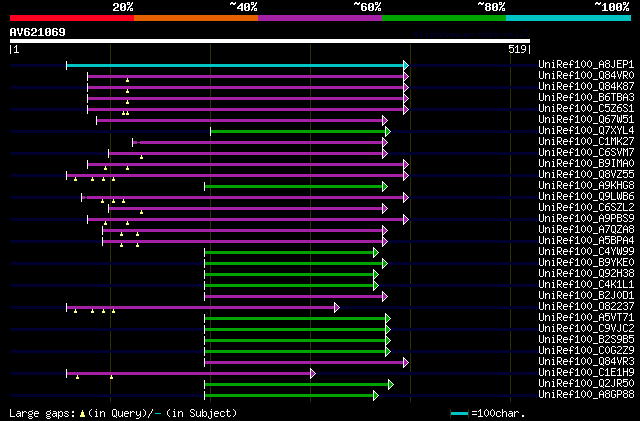Open the UniRef100_Q8VZ55 label
The width and height of the screenshot is (640, 421).
point(586,174)
